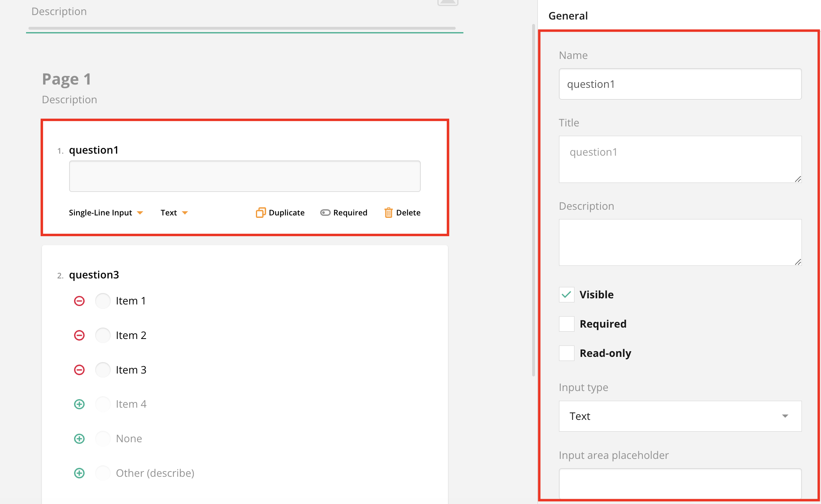Select the Item 1 radio button

point(103,301)
